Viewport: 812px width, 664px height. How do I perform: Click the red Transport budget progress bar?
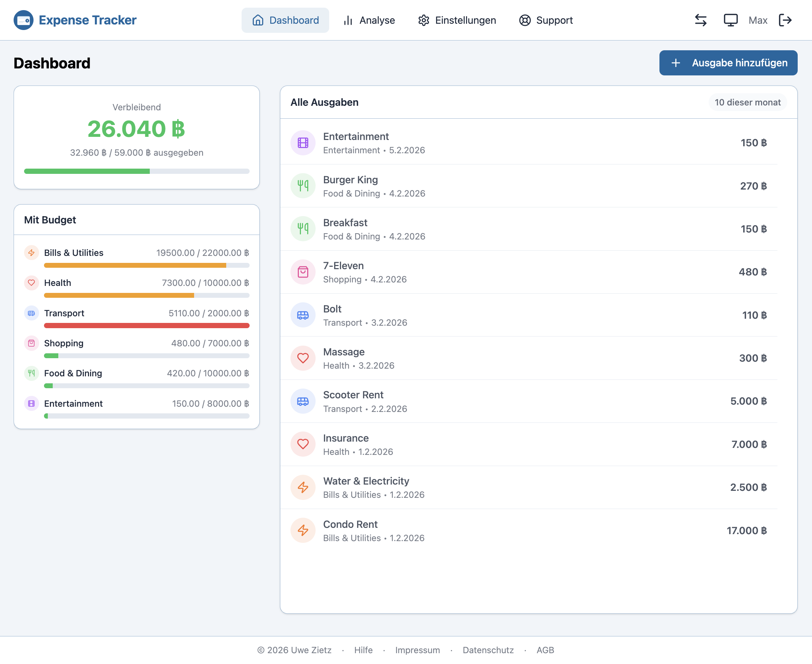coord(147,325)
